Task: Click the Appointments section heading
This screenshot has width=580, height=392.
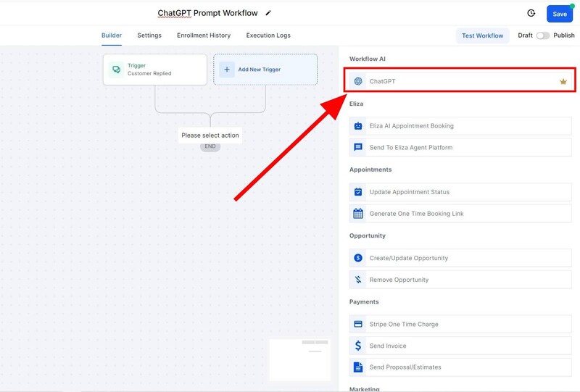Action: pos(370,170)
